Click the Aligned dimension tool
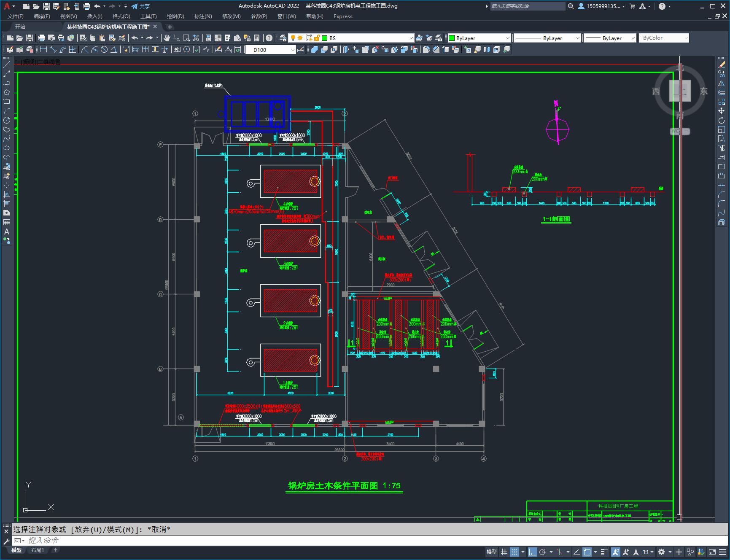The image size is (730, 560). (x=53, y=49)
